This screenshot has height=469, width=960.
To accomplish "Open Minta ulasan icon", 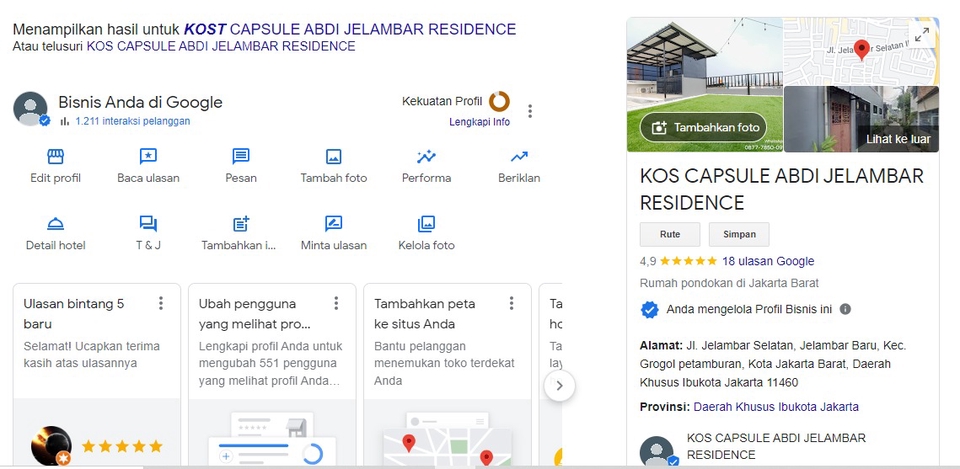I will 334,224.
